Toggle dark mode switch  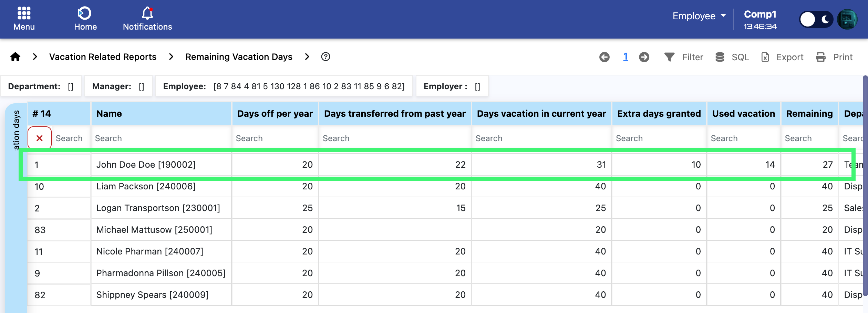pyautogui.click(x=816, y=19)
